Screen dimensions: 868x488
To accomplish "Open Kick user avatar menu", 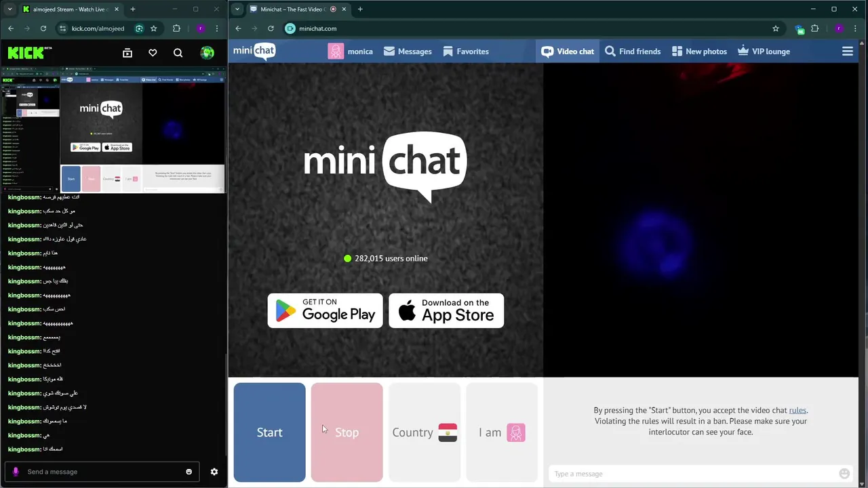I will click(x=208, y=53).
